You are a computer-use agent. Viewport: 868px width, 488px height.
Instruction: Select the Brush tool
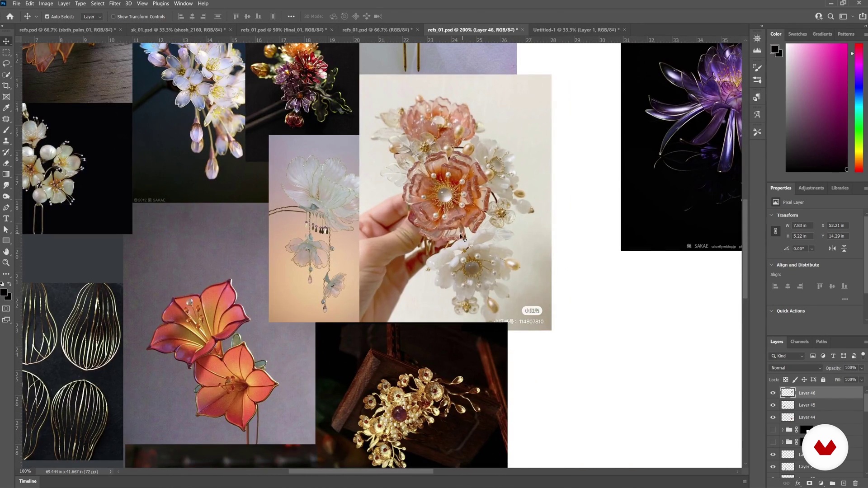point(6,130)
